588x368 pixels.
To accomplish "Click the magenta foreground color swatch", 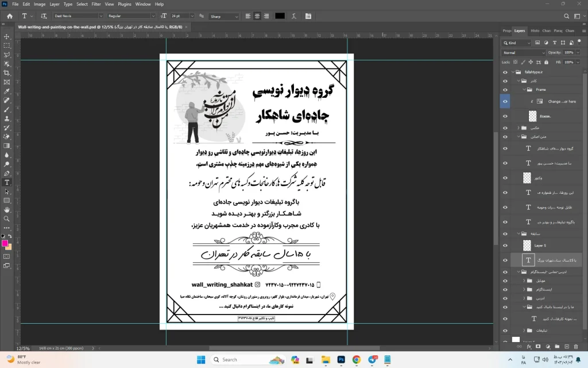I will click(x=5, y=243).
